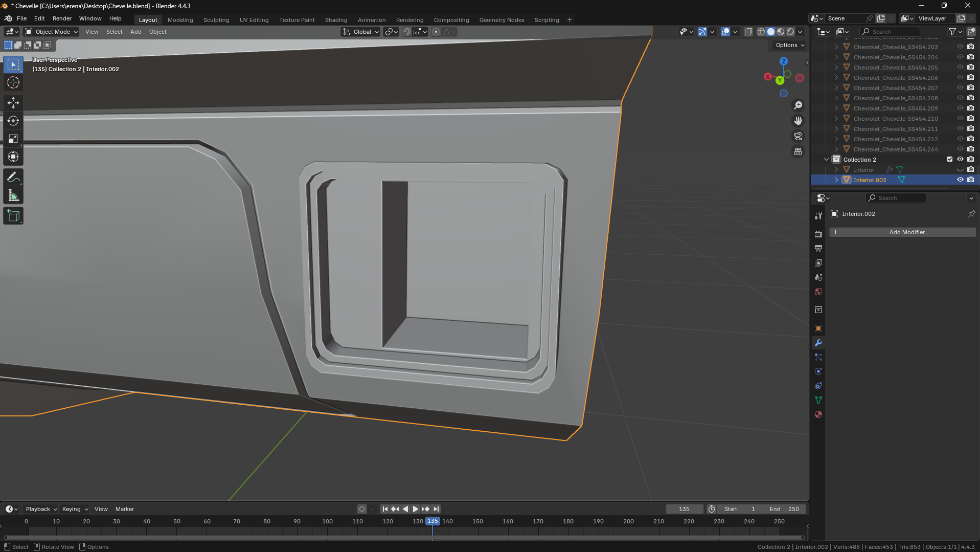Hide Interior.002 in viewport

(x=960, y=180)
